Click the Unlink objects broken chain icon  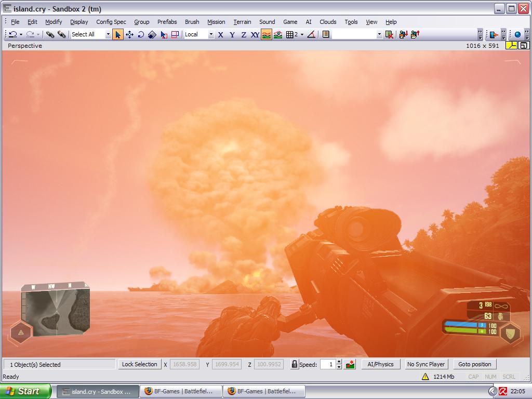[61, 34]
